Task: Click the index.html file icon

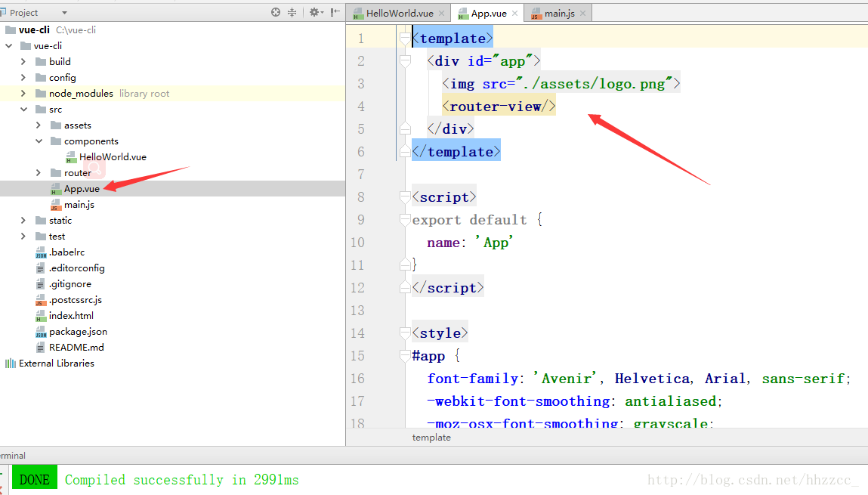Action: [40, 316]
